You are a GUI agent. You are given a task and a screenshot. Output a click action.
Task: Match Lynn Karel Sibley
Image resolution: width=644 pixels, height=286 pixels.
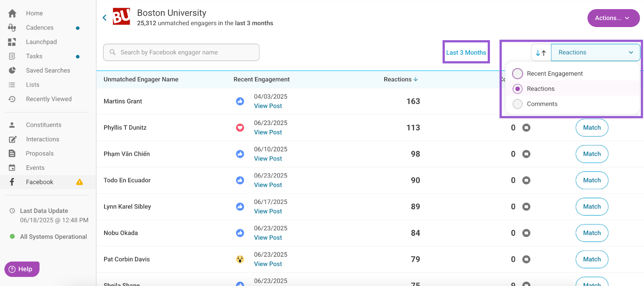point(592,207)
